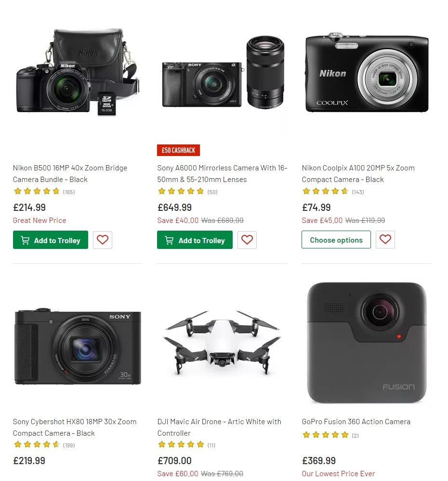Open Choose options for the Nikon Coolpix A100
448x481 pixels.
336,239
